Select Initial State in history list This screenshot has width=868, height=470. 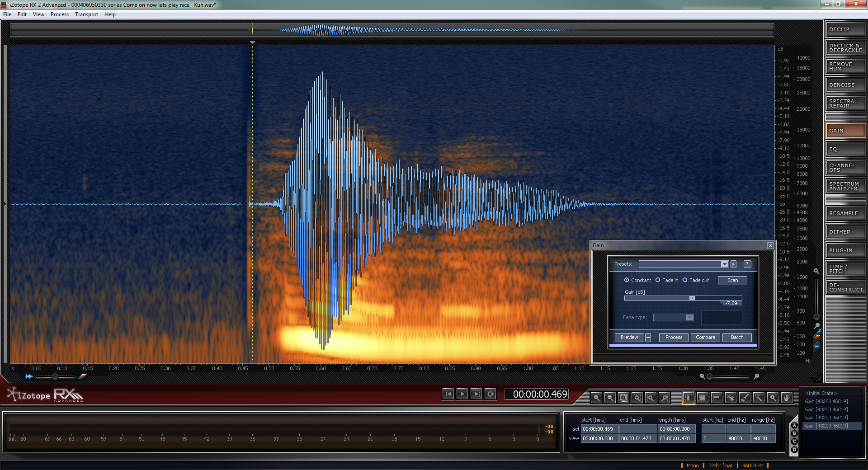821,393
